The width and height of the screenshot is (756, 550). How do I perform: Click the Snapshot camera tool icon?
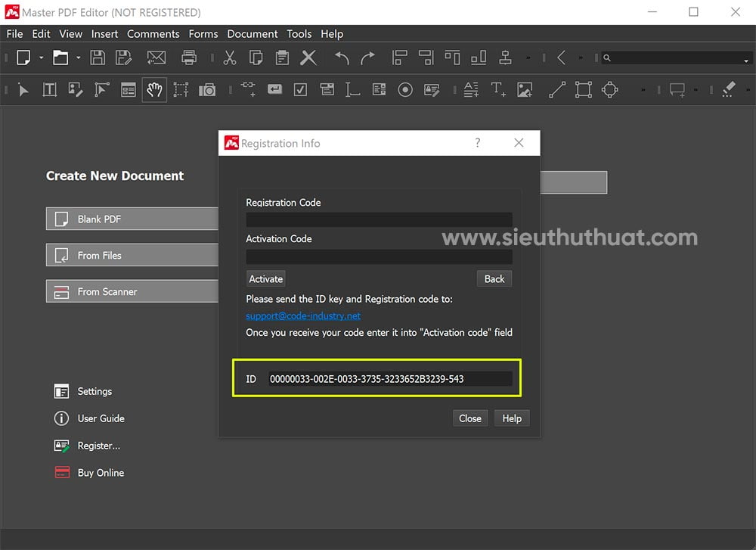(x=207, y=90)
